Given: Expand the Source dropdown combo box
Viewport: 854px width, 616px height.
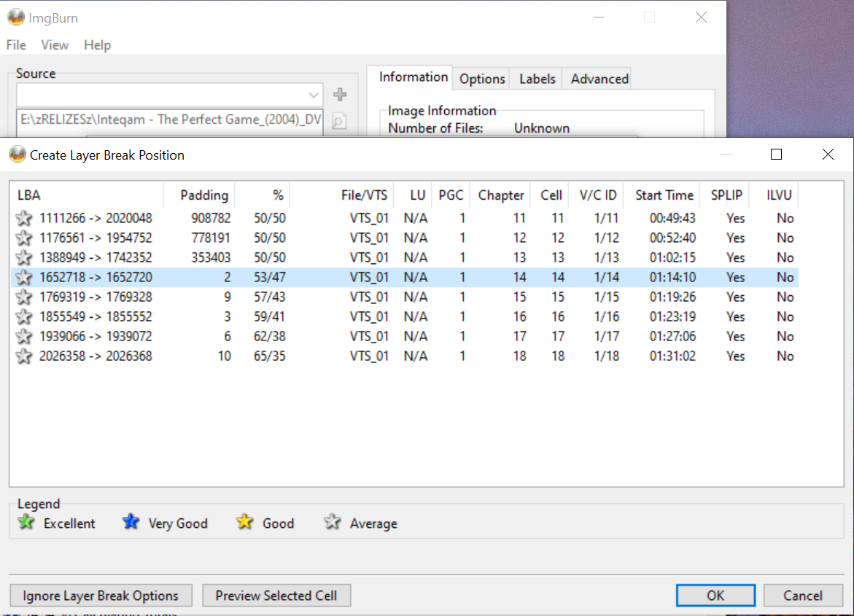Looking at the screenshot, I should tap(314, 95).
